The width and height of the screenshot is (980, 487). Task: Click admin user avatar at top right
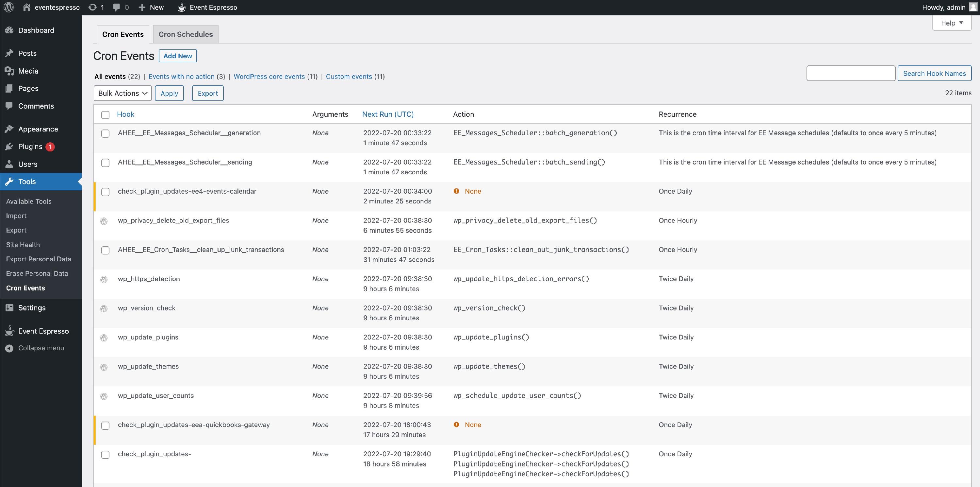pos(973,7)
